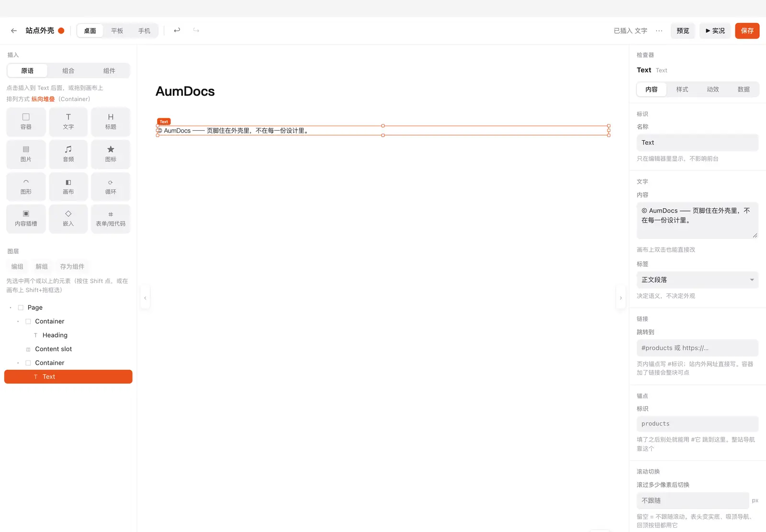Switch to 手机 phone viewport
The width and height of the screenshot is (766, 532).
pos(144,31)
